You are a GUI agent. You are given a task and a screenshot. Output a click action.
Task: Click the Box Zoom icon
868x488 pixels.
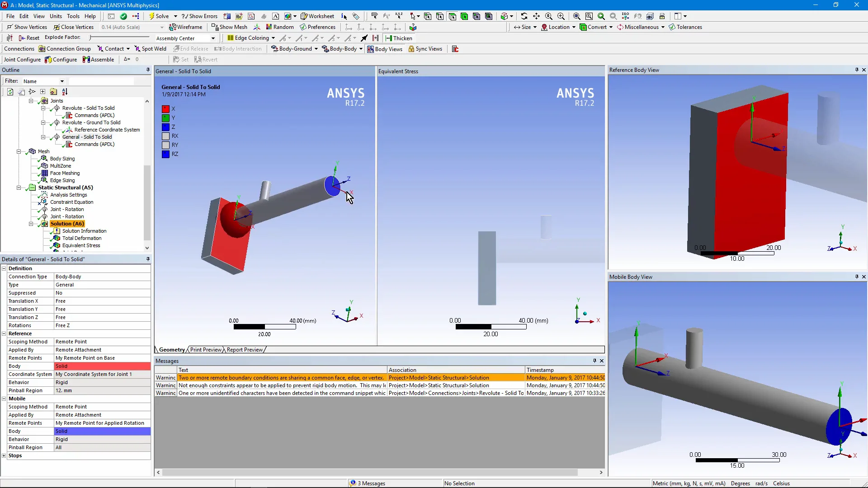pyautogui.click(x=561, y=16)
